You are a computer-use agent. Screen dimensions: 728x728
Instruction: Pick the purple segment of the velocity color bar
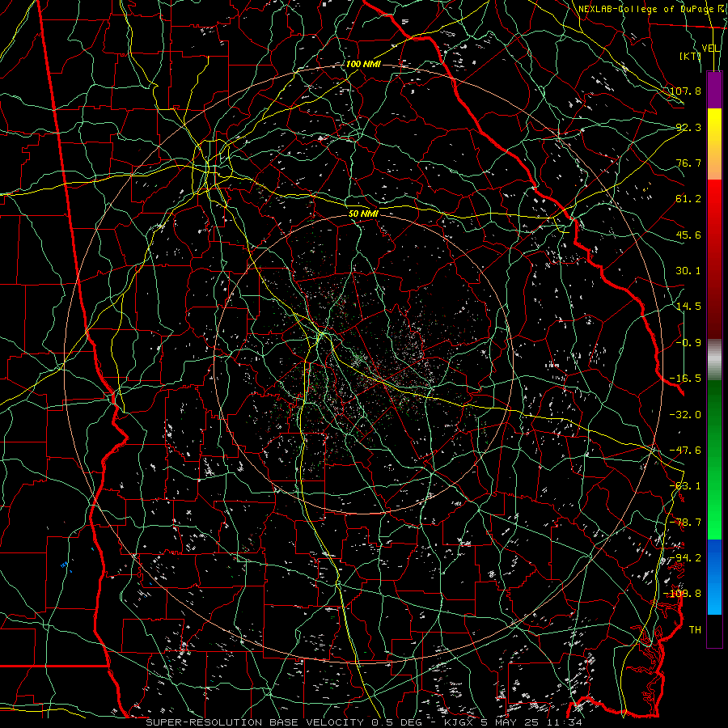(714, 90)
